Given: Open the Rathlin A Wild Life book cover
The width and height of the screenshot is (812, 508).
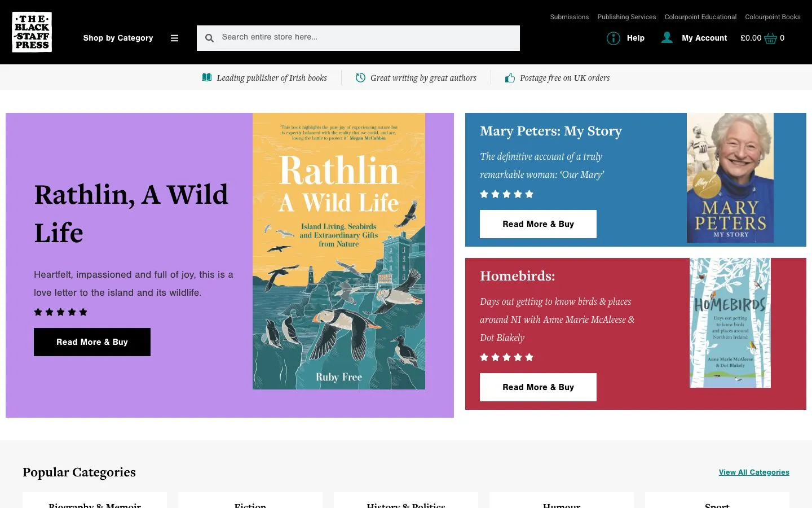Looking at the screenshot, I should point(339,251).
